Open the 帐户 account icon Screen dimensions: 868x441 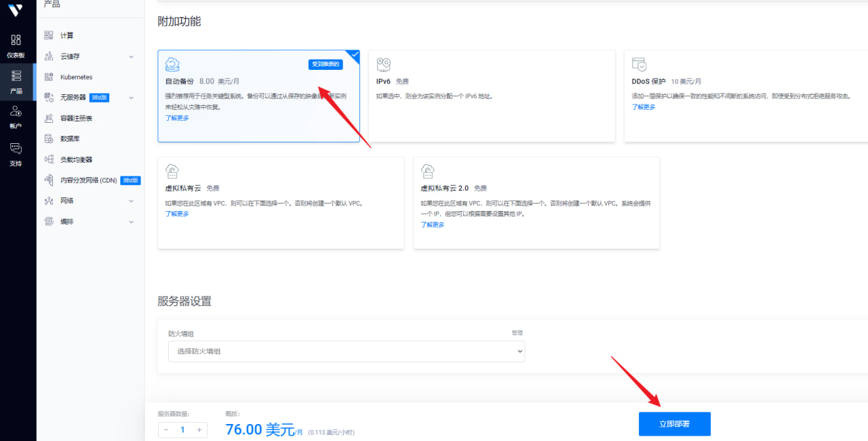[x=16, y=111]
